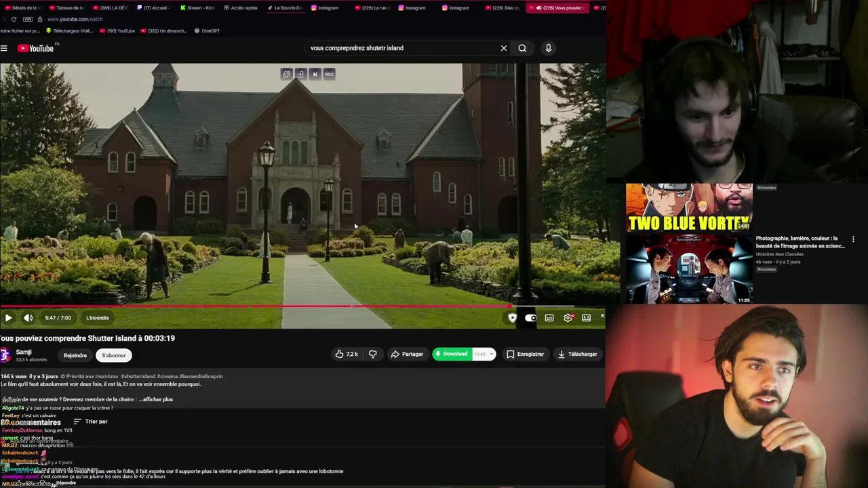Mute the video with the speaker icon
Screen dimensions: 868x488
pos(28,318)
